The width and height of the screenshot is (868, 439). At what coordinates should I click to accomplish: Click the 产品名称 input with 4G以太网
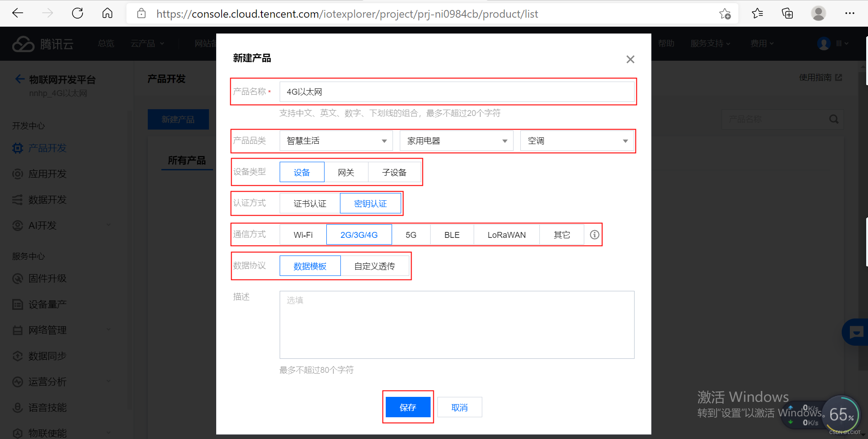pos(457,92)
